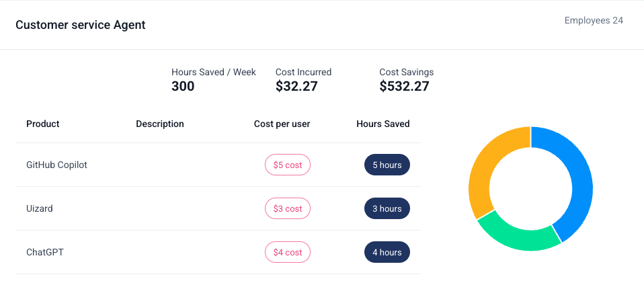The width and height of the screenshot is (644, 289).
Task: Click the green donut chart segment
Action: tap(519, 237)
